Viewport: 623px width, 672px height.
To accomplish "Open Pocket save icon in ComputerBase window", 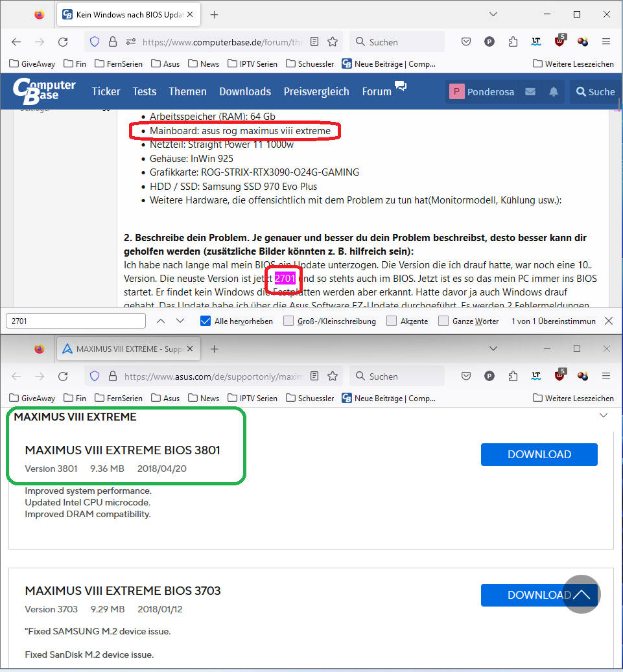I will point(466,41).
